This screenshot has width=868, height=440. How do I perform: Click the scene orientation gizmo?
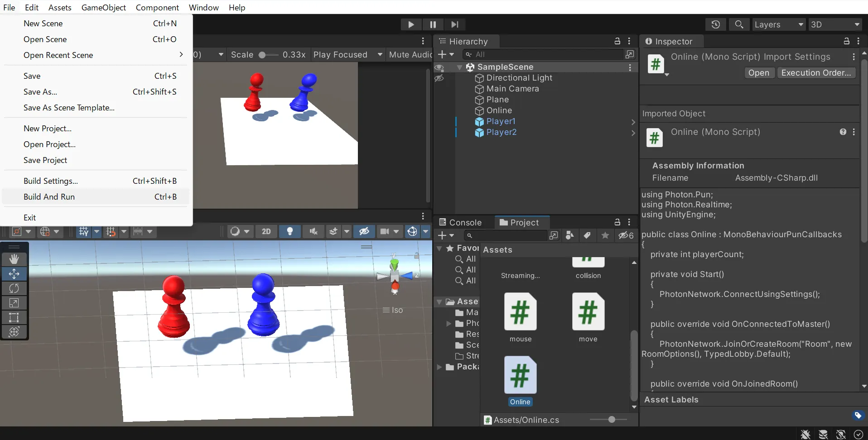pyautogui.click(x=395, y=275)
